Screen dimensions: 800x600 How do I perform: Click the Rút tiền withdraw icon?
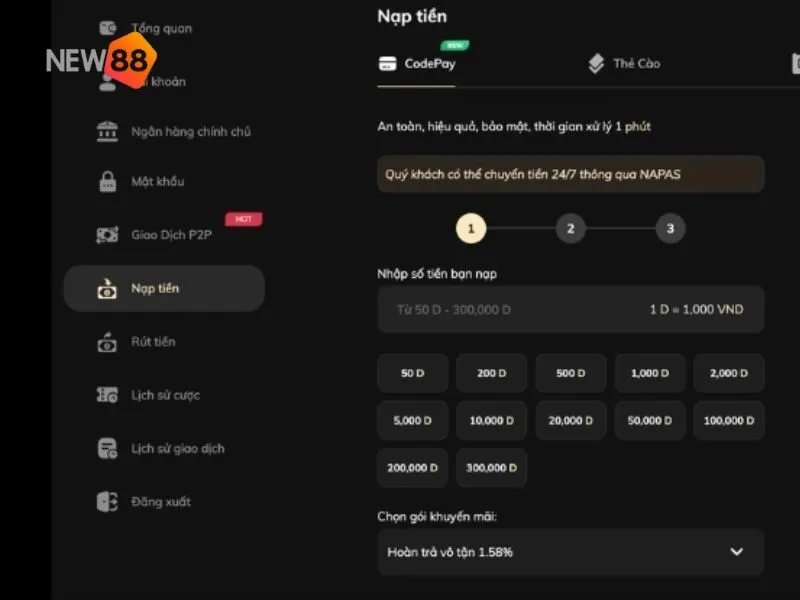[107, 342]
